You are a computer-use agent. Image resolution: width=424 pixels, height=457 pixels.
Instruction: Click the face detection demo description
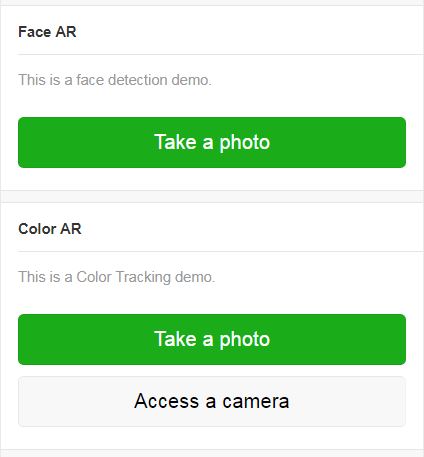pos(115,80)
